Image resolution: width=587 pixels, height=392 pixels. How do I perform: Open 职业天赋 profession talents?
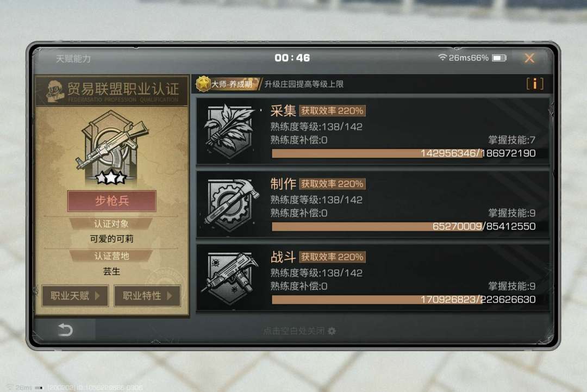coord(75,296)
